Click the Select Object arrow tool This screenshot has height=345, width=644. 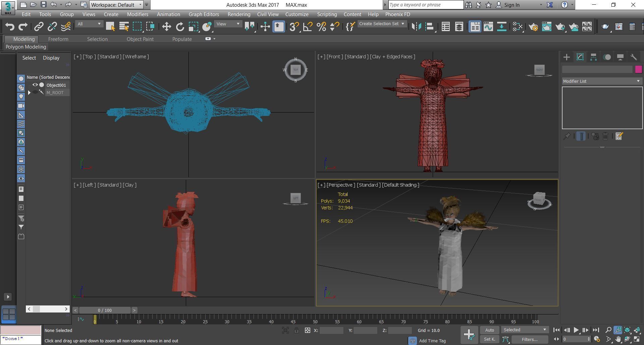tap(110, 27)
